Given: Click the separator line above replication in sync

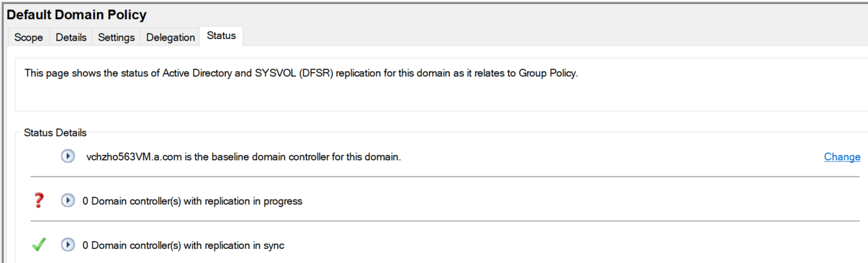Looking at the screenshot, I should coord(445,221).
